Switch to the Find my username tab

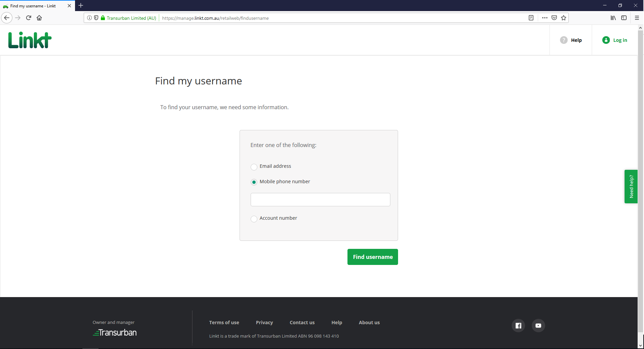pos(34,6)
